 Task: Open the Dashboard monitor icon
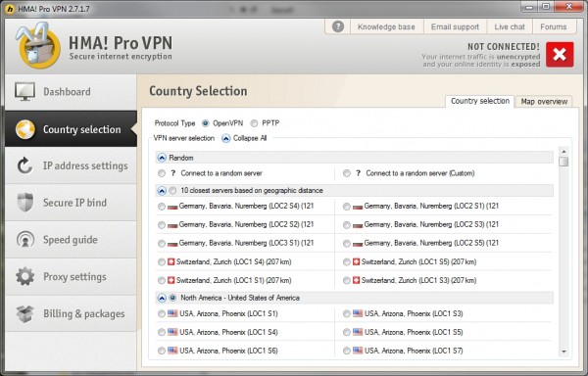[24, 92]
